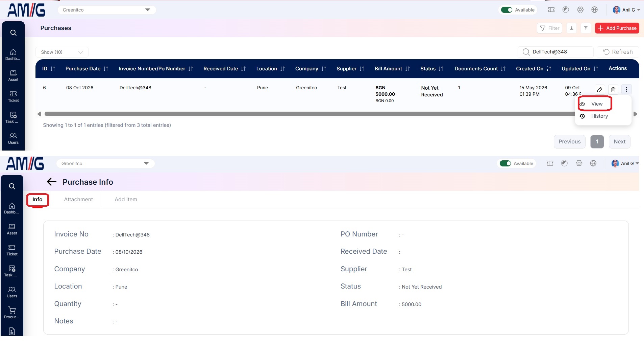Choose History from the actions popup
The height and width of the screenshot is (342, 644).
tap(599, 116)
